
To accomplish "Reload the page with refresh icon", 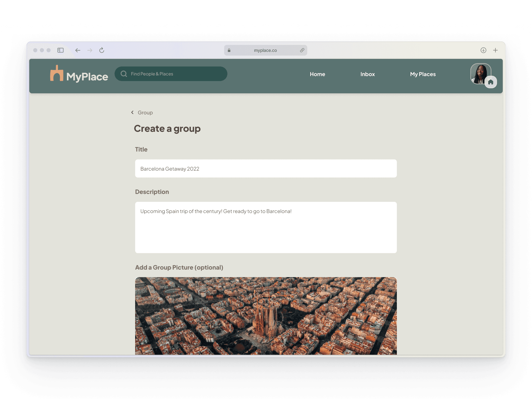I will click(x=102, y=50).
